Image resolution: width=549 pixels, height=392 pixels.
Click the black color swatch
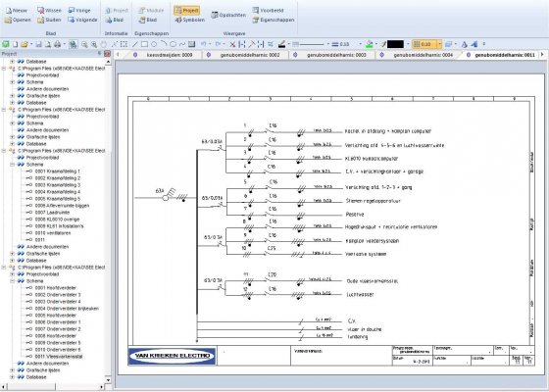click(x=395, y=44)
